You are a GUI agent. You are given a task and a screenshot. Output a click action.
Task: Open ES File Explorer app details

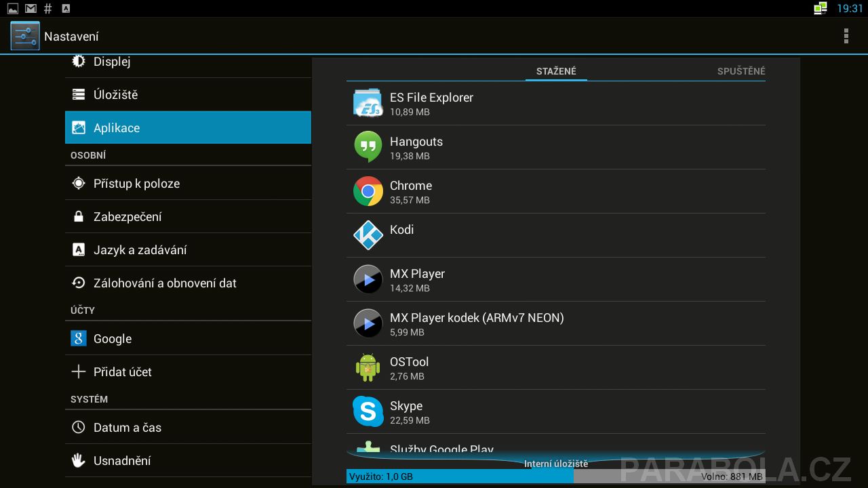pyautogui.click(x=556, y=103)
